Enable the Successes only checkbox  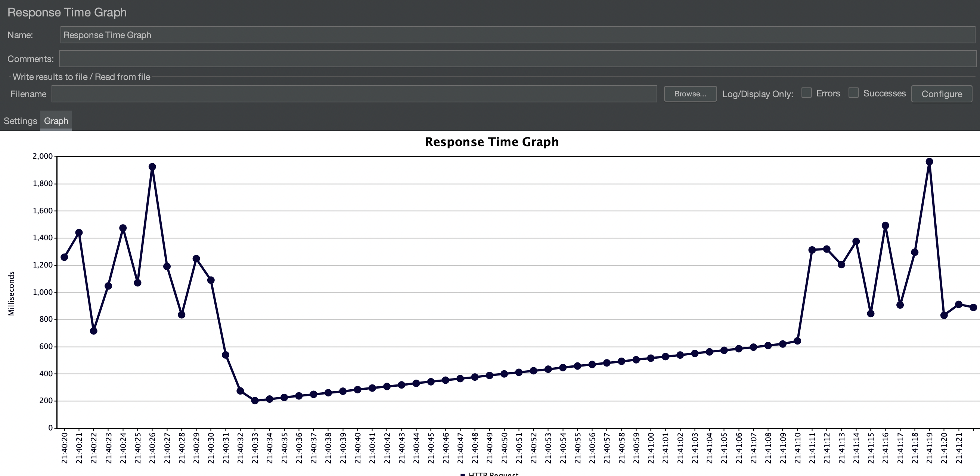(x=854, y=93)
